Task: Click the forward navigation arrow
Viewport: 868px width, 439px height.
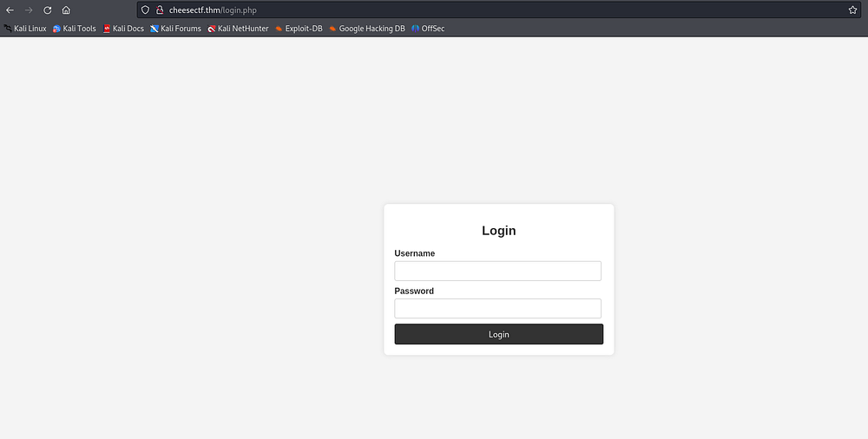Action: (29, 10)
